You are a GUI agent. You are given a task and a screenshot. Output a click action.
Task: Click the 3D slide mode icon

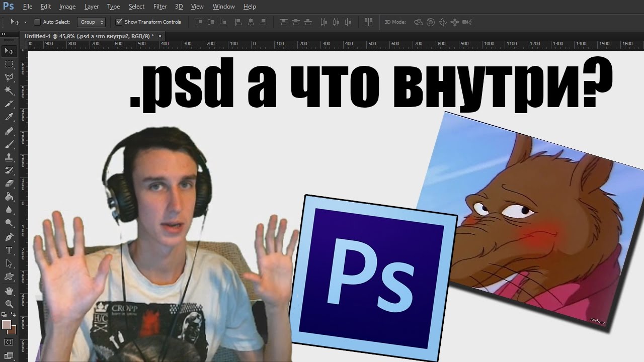(455, 22)
